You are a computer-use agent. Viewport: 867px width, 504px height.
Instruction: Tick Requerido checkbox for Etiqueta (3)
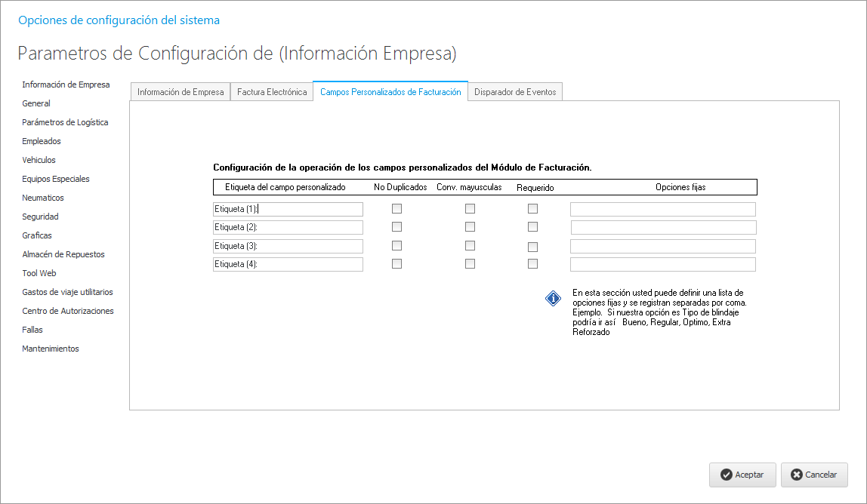coord(532,247)
